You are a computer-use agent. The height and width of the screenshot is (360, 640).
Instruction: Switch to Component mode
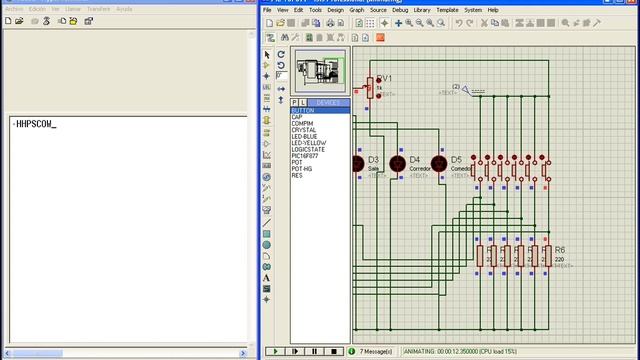point(267,65)
